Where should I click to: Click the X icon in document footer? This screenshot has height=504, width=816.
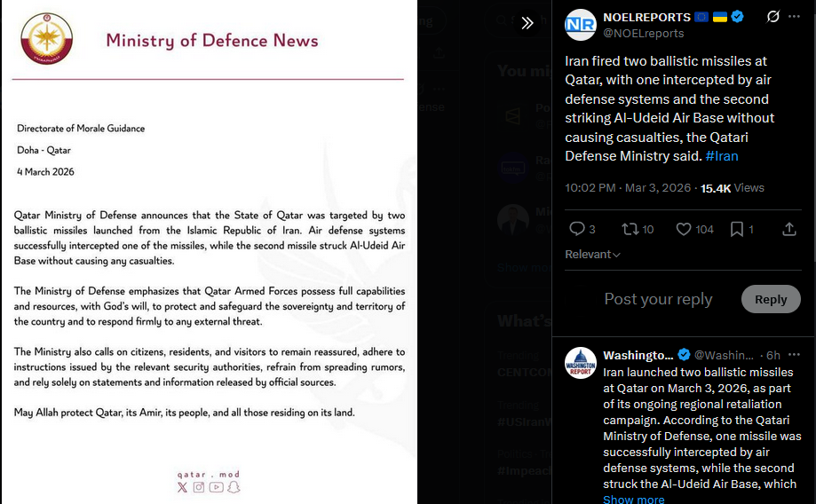point(182,487)
